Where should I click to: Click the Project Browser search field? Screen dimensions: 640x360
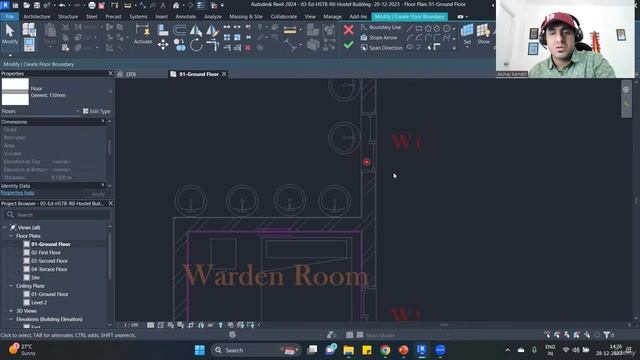click(57, 215)
